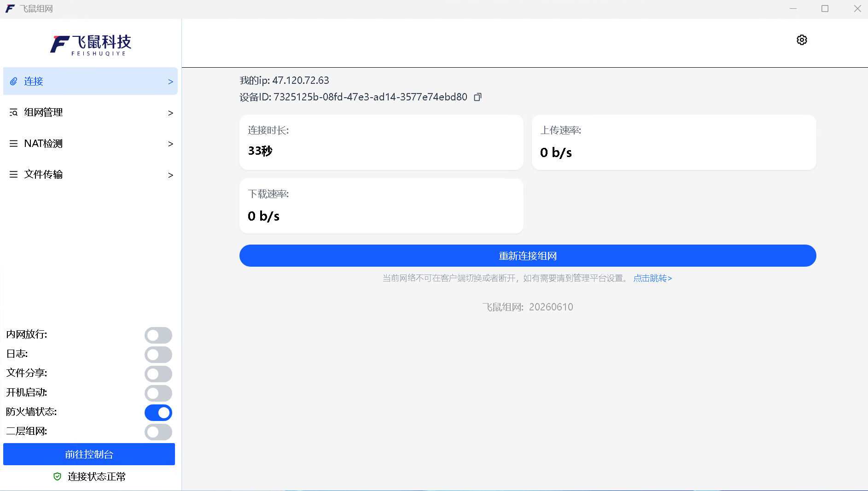This screenshot has width=868, height=491.
Task: Click the 飞鼠科技 logo in sidebar
Action: click(91, 45)
